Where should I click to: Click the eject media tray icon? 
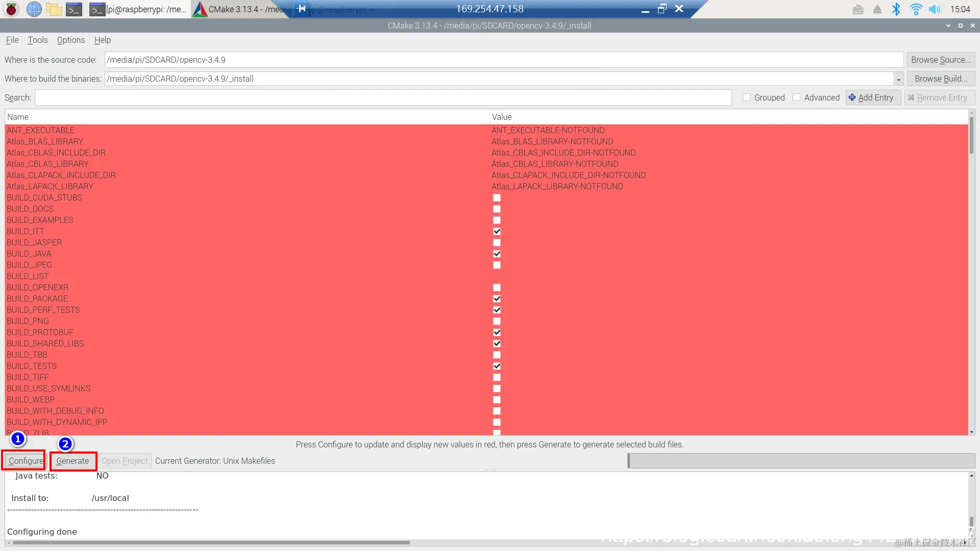coord(877,9)
